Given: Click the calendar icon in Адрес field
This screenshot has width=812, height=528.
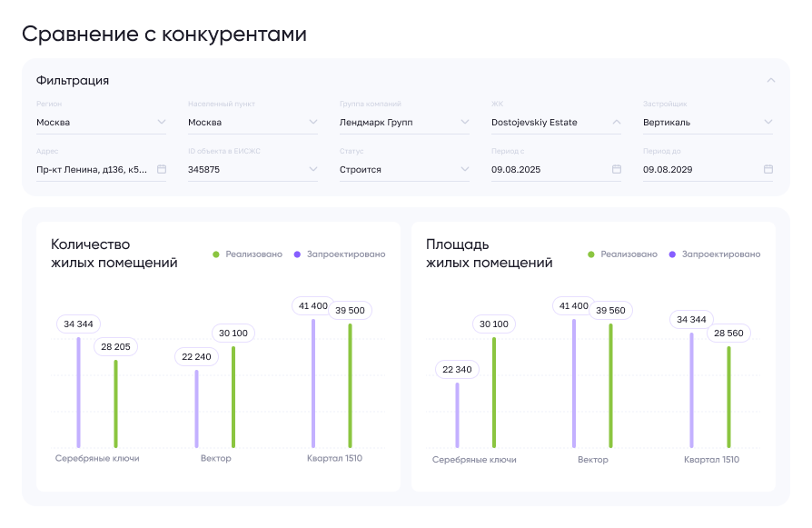Looking at the screenshot, I should pyautogui.click(x=162, y=169).
